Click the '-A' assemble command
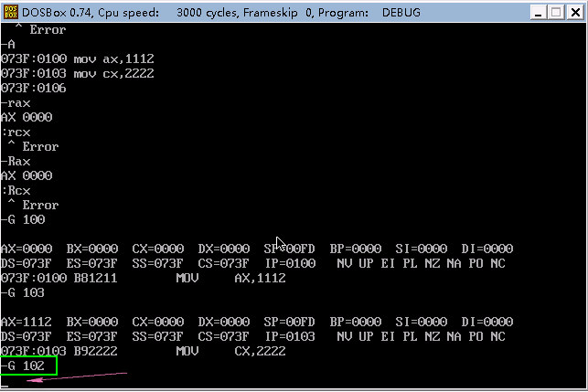Screen dimensions: 588x392 point(8,45)
